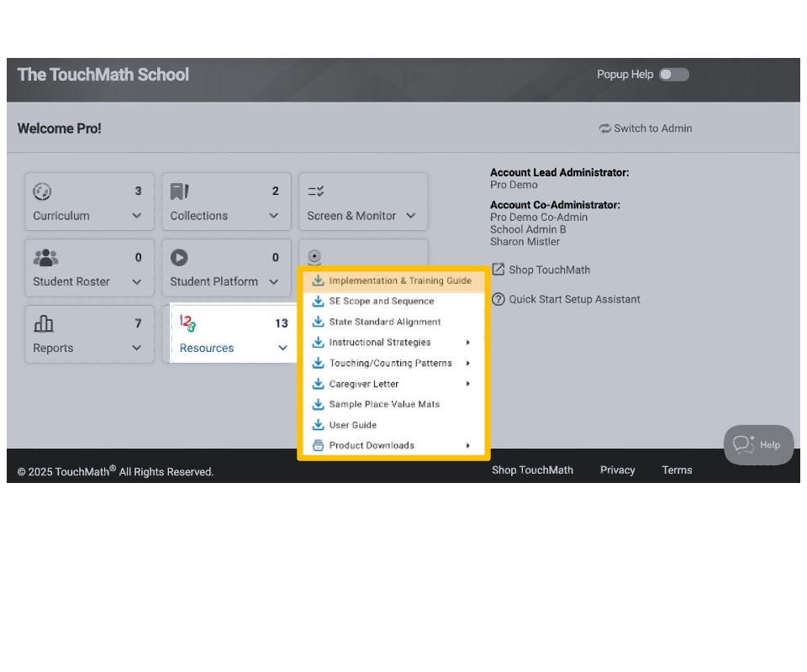This screenshot has height=672, width=807.
Task: Expand the Curriculum chevron
Action: pos(136,215)
